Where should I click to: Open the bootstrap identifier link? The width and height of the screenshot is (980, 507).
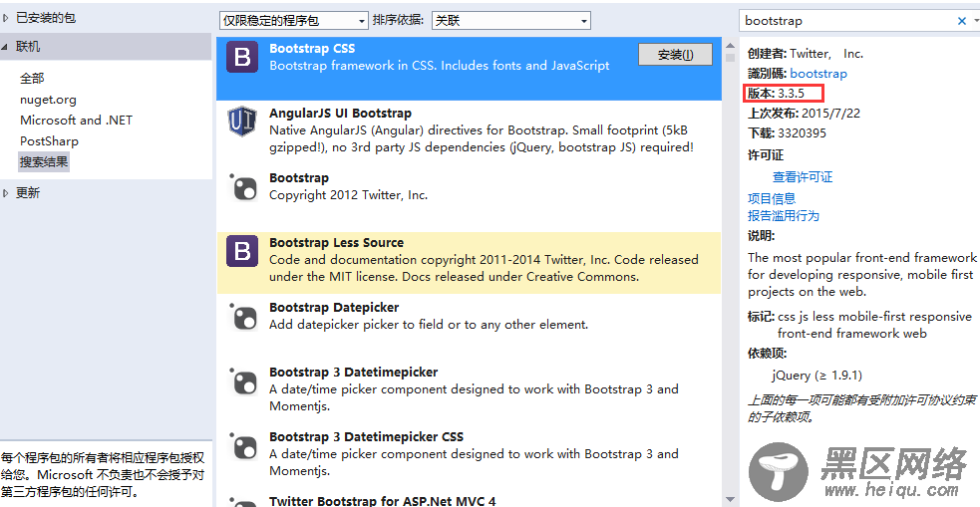pos(818,73)
